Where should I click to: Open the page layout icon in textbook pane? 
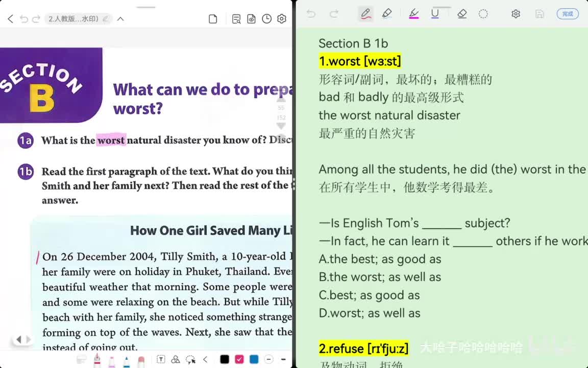click(213, 19)
